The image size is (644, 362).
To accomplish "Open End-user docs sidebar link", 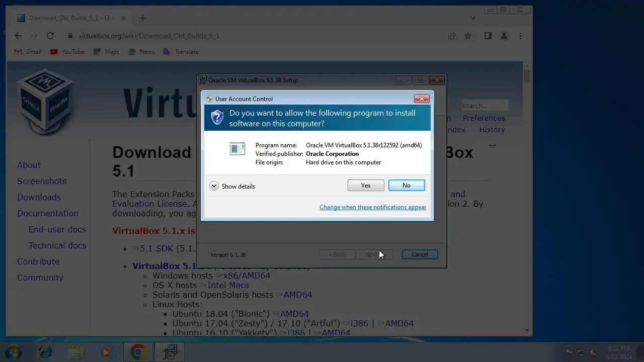I will tap(57, 229).
